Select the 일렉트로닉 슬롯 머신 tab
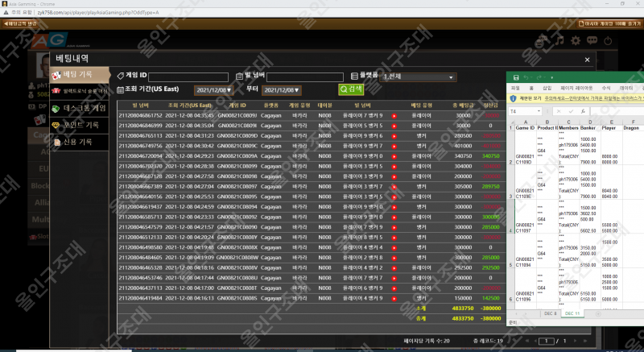 (80, 91)
